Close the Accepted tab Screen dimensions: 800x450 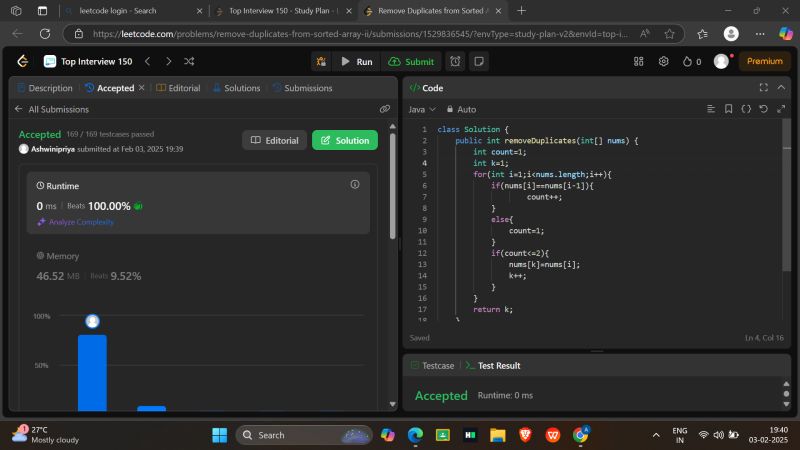[x=142, y=87]
